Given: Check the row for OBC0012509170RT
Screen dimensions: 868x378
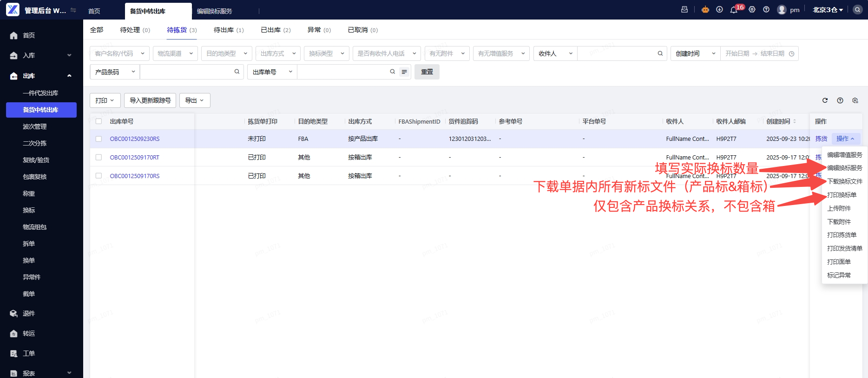Looking at the screenshot, I should pyautogui.click(x=99, y=158).
